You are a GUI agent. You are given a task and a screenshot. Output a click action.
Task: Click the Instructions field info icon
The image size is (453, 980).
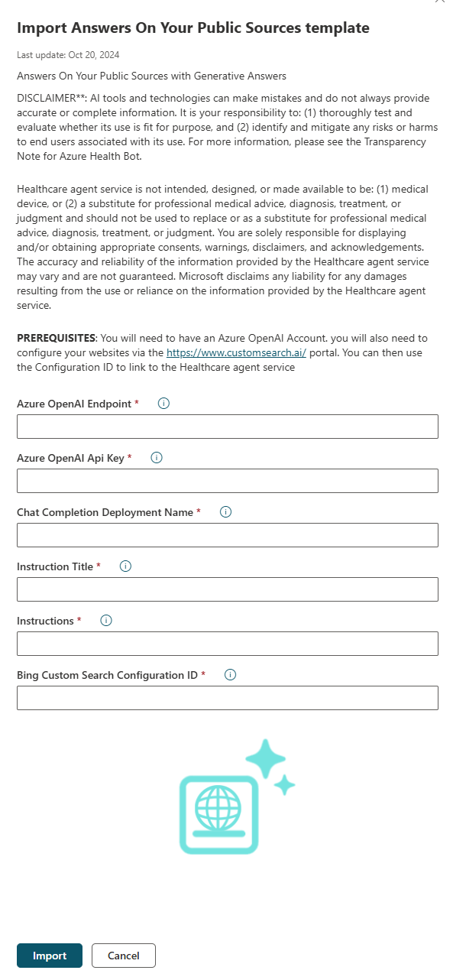105,621
